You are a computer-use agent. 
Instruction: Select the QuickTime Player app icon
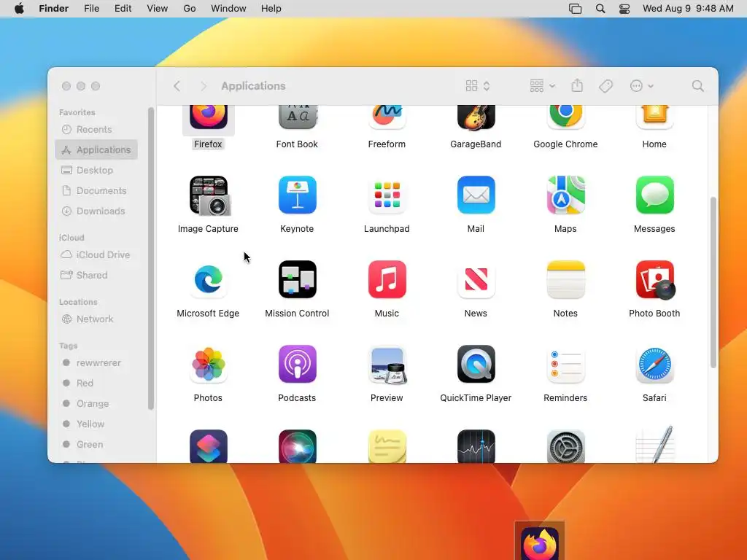[x=476, y=365]
